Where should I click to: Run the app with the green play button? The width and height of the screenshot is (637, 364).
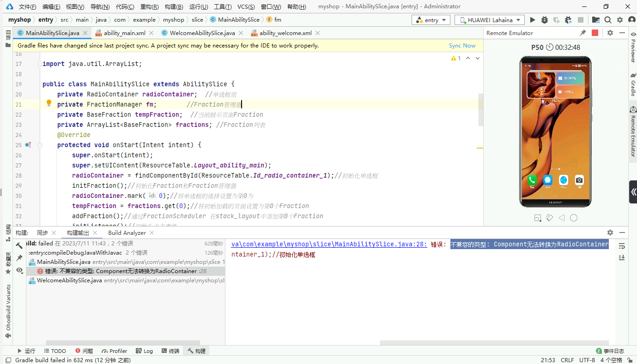click(533, 20)
